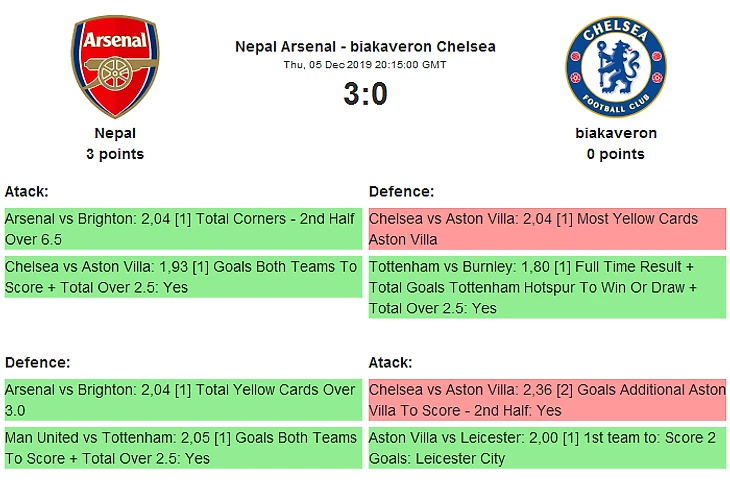Select Man United vs Tottenham bet row
The image size is (730, 480).
pos(182,448)
